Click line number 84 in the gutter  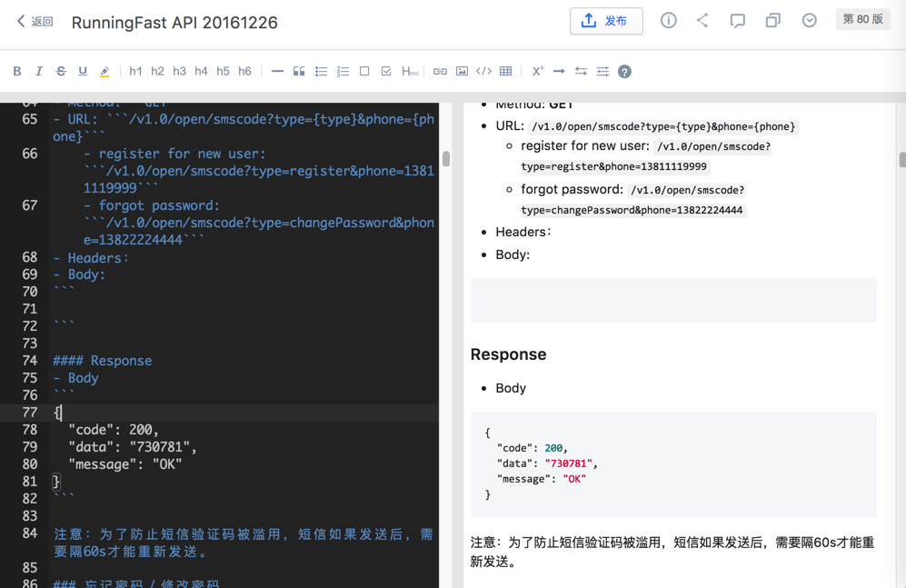click(30, 533)
